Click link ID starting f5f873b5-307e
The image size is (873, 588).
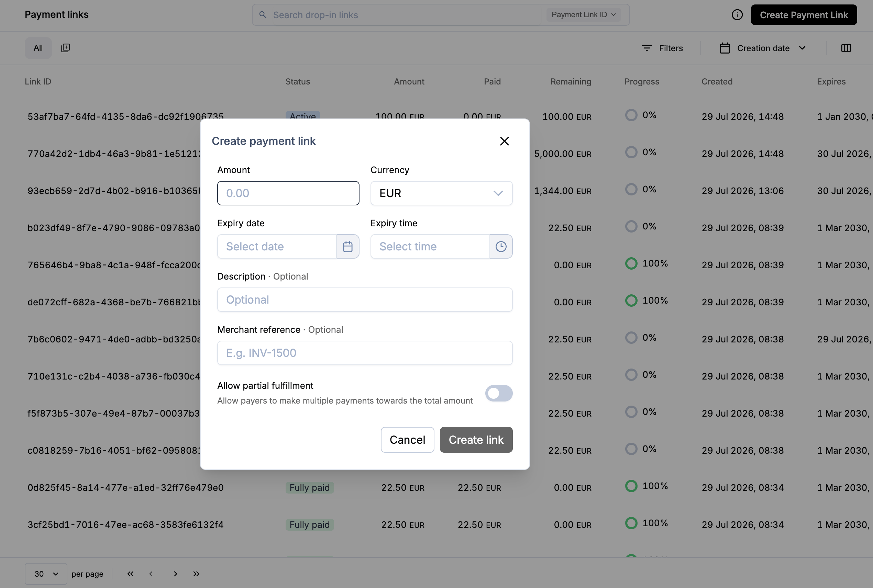[x=114, y=413]
